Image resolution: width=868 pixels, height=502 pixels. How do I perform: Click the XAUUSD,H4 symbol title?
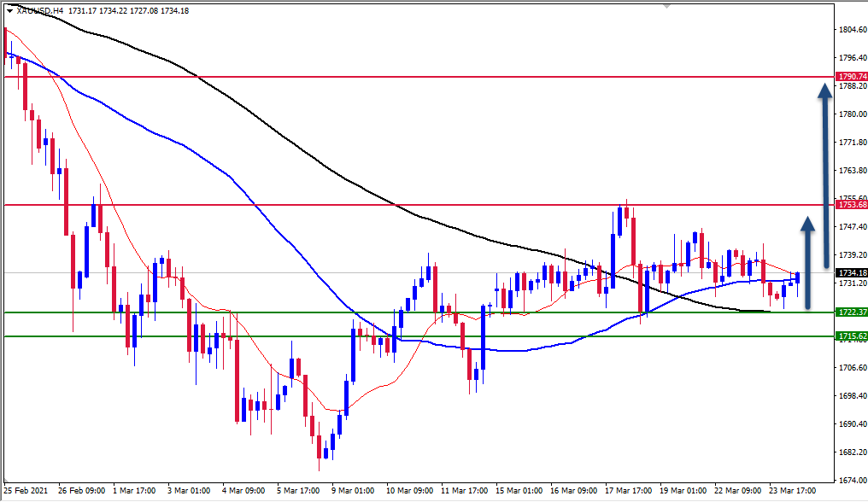point(40,10)
